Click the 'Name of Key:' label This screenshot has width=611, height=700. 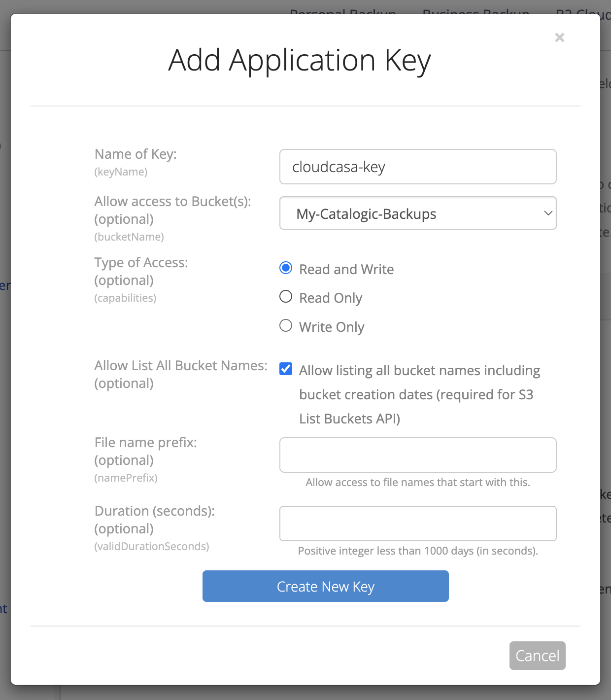coord(136,154)
